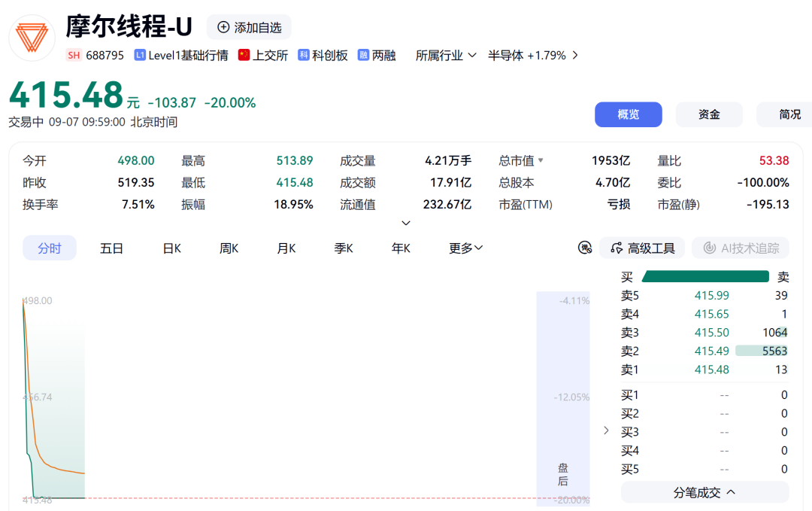812x511 pixels.
Task: Click the 买1 order row
Action: point(704,395)
